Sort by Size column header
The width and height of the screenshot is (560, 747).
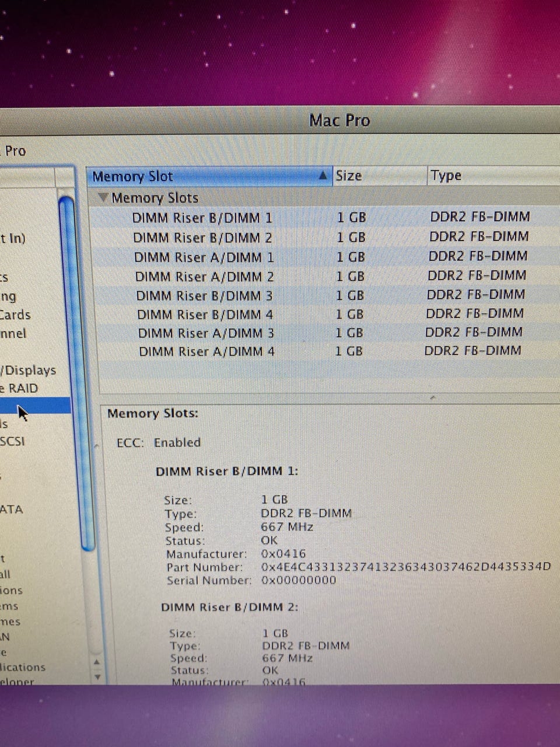(380, 176)
